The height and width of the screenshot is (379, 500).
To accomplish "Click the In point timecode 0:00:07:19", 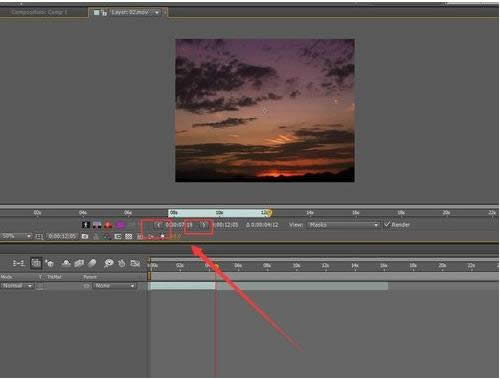I will 179,225.
